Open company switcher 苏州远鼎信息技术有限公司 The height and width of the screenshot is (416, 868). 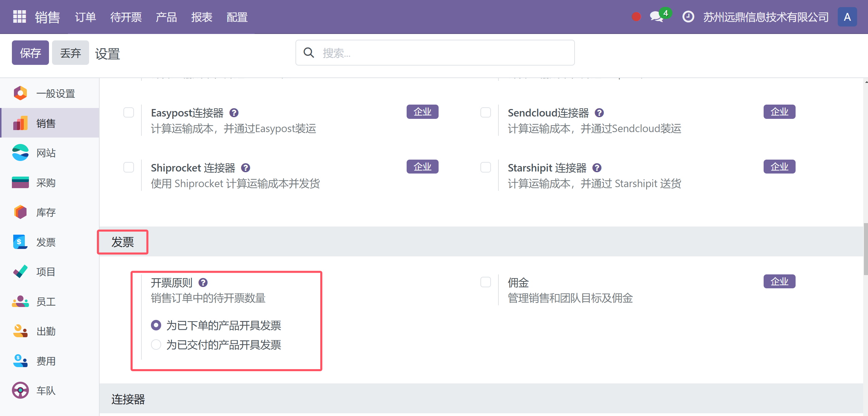tap(766, 17)
